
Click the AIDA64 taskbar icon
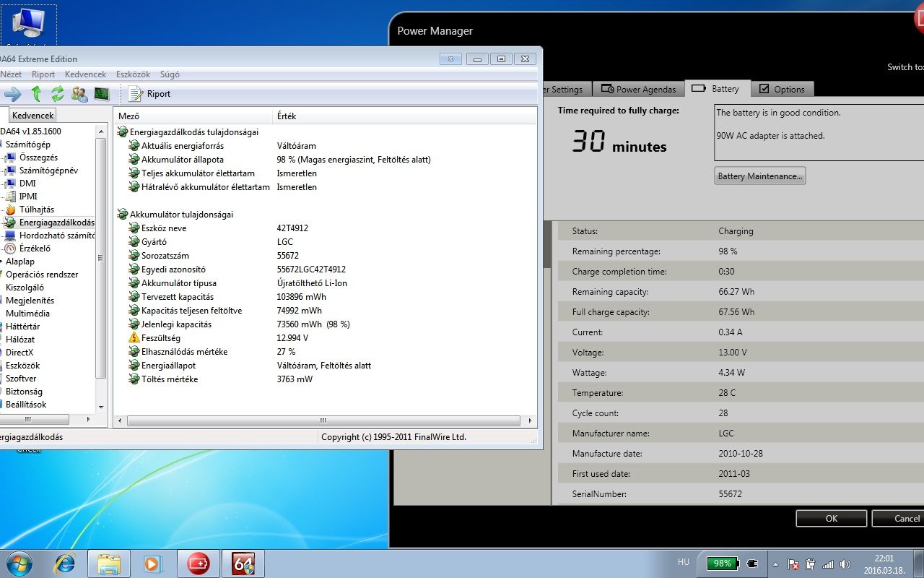[x=243, y=564]
